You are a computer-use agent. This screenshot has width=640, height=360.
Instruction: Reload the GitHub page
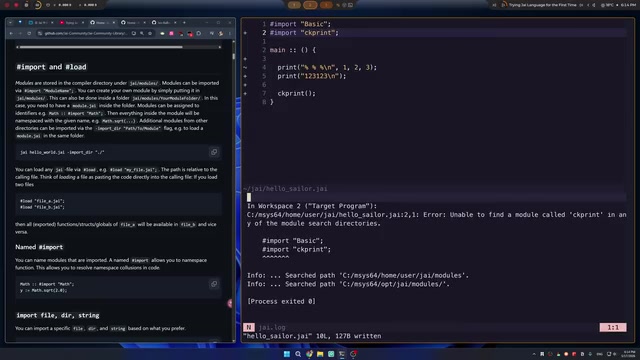[29, 33]
